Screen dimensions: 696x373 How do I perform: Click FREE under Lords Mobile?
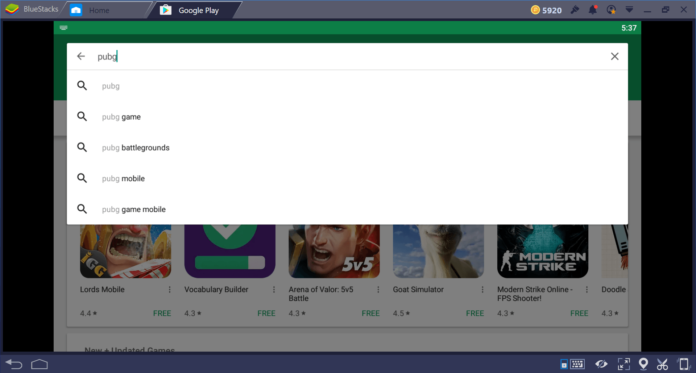tap(162, 313)
